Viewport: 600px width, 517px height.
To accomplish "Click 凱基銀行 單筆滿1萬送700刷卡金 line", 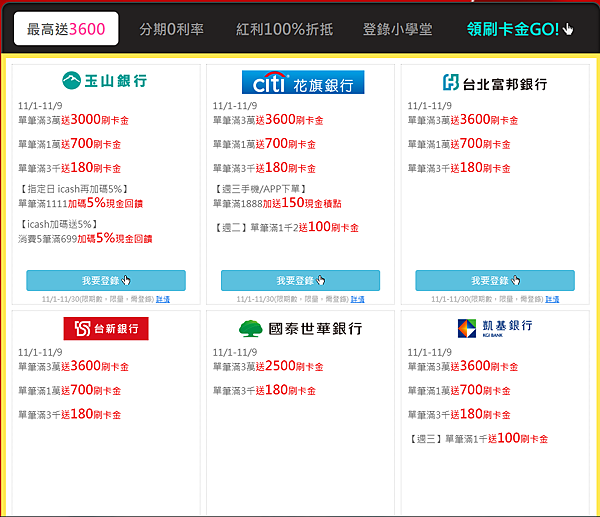I will click(459, 390).
